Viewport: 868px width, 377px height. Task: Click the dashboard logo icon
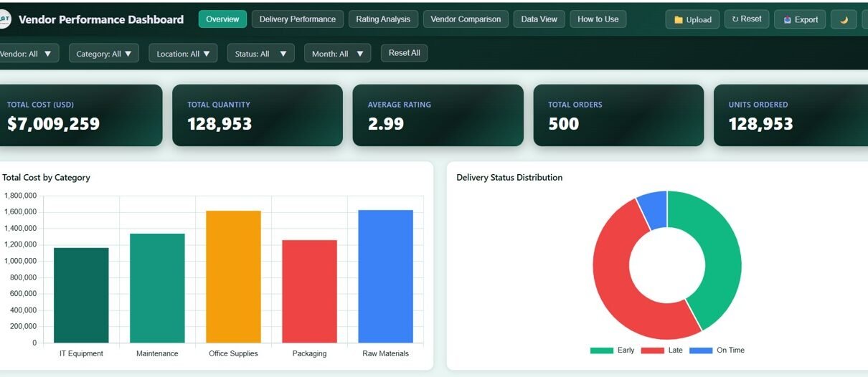click(4, 19)
